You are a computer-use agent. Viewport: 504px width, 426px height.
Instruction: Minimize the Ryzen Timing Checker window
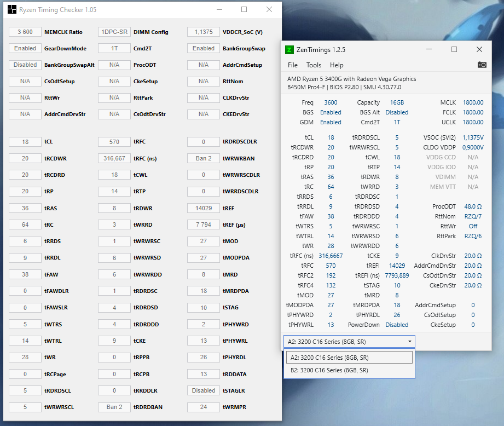[219, 10]
